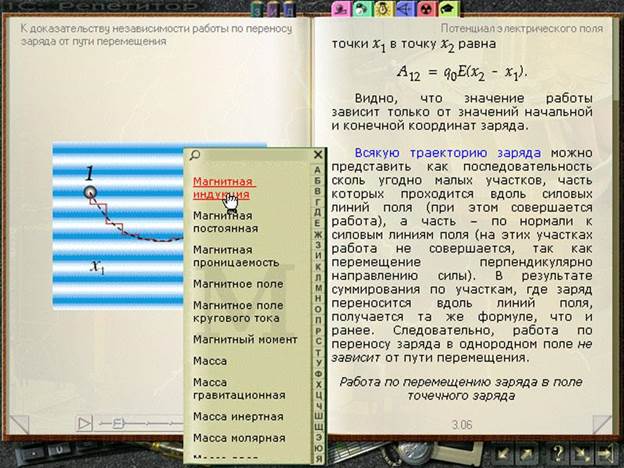Jump to letter Т in alphabet index
624x468 pixels.
(x=318, y=352)
